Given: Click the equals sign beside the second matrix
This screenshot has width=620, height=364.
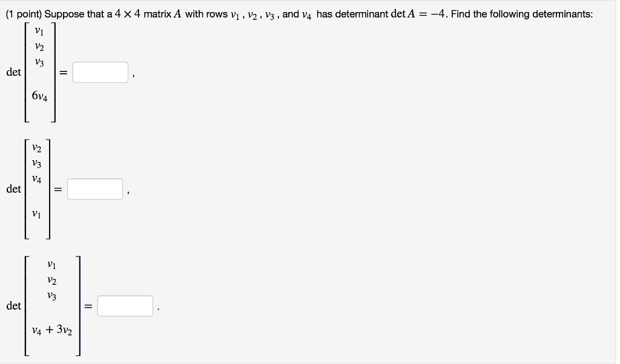Looking at the screenshot, I should pos(58,189).
